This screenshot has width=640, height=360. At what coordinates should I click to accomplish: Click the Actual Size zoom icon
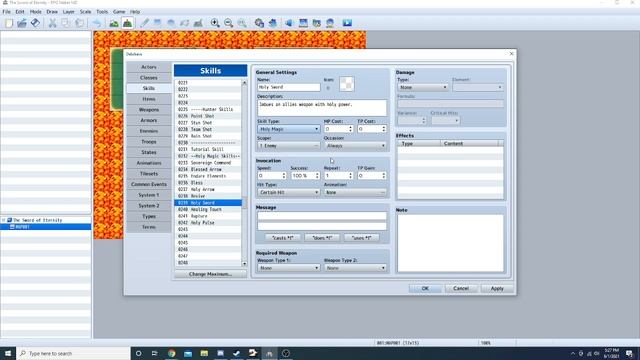pyautogui.click(x=242, y=23)
